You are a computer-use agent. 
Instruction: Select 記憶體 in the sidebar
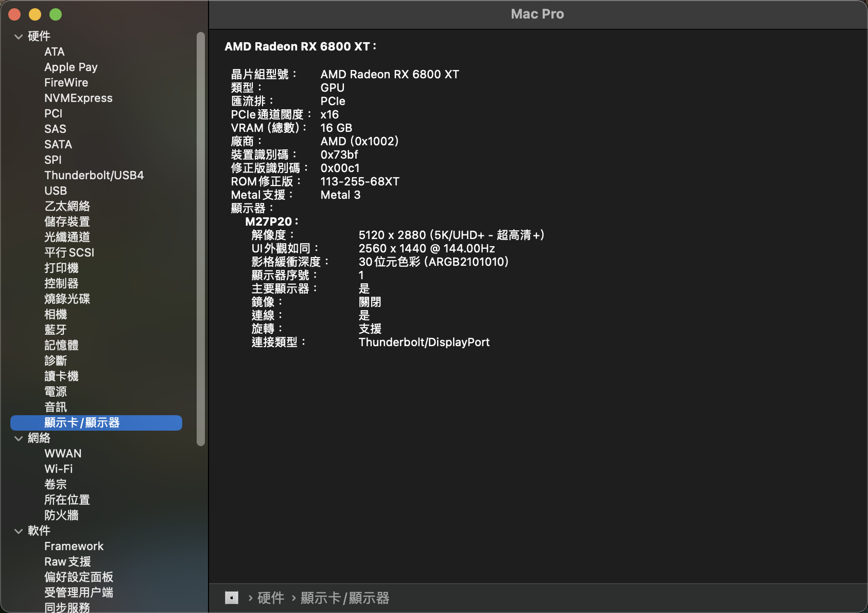click(x=61, y=346)
